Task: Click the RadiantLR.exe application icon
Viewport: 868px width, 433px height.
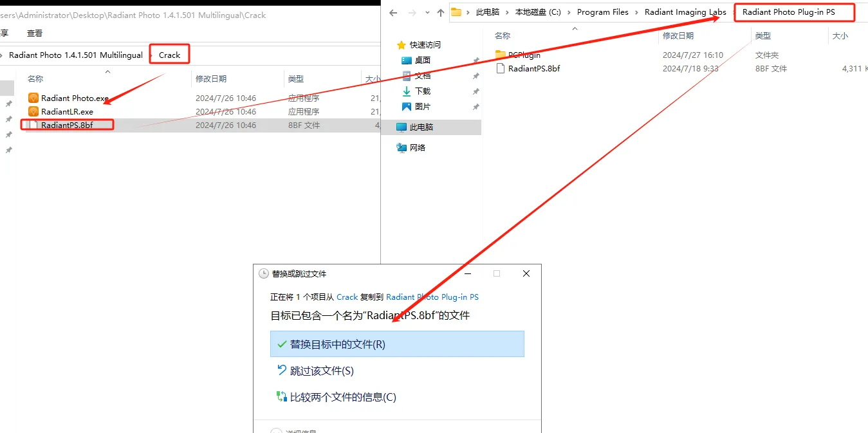Action: coord(33,112)
